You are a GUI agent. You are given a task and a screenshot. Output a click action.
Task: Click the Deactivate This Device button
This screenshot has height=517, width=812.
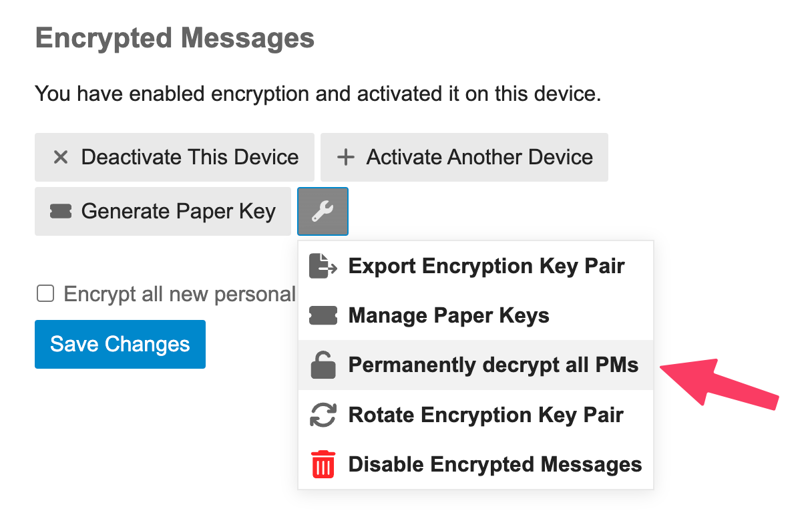174,158
